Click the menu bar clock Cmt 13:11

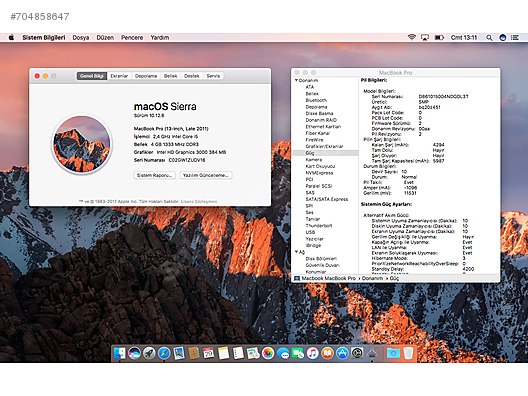coord(464,37)
